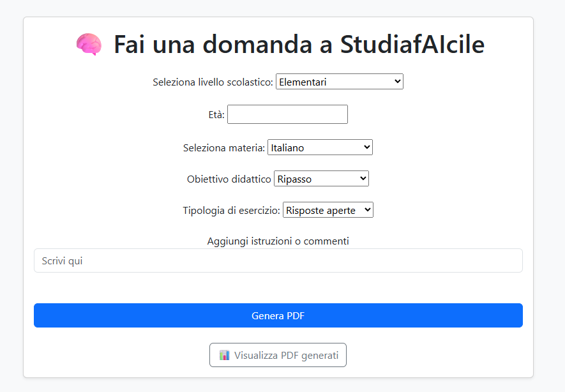Click the arrow on the Elementari select box

point(398,82)
